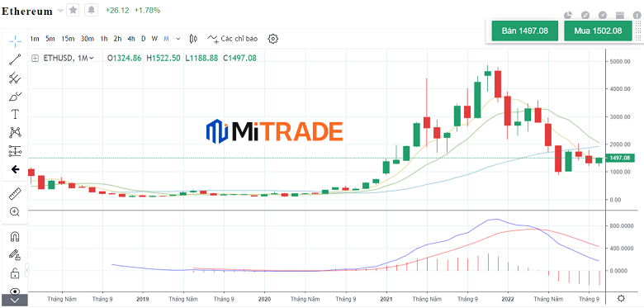Viewport: 644px width, 308px height.
Task: Switch to 2h timeframe
Action: 117,39
